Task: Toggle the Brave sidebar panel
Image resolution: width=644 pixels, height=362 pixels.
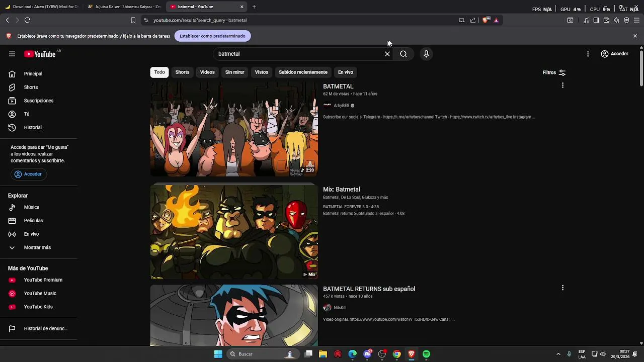Action: (x=596, y=20)
